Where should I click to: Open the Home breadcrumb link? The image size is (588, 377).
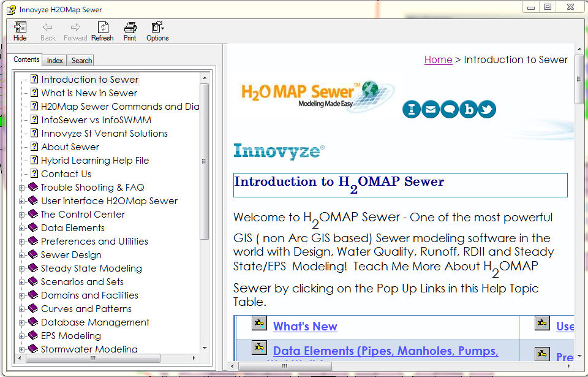tap(438, 59)
